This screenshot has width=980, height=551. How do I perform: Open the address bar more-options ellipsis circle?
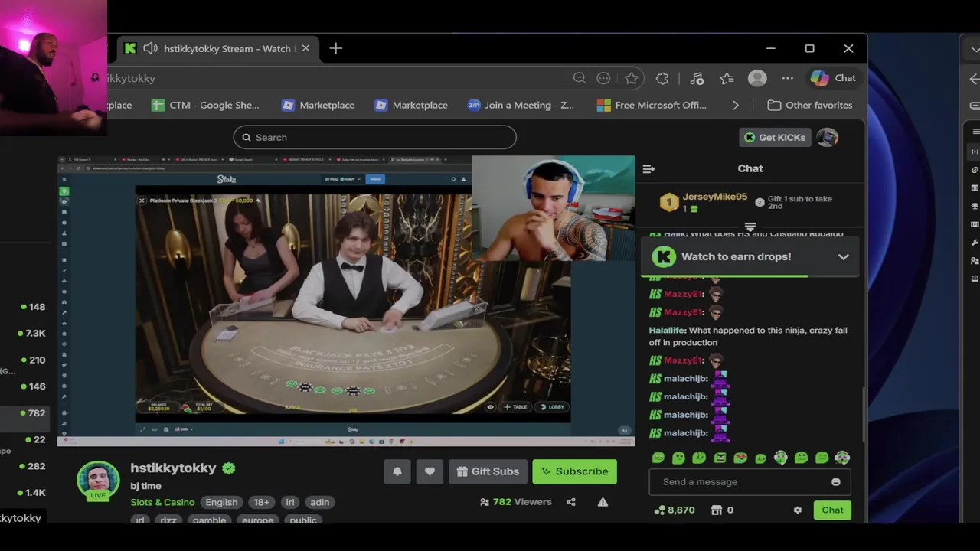tap(603, 78)
